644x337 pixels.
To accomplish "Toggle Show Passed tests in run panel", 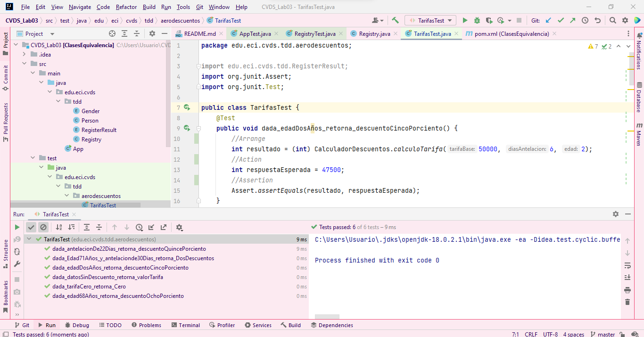I will click(32, 227).
